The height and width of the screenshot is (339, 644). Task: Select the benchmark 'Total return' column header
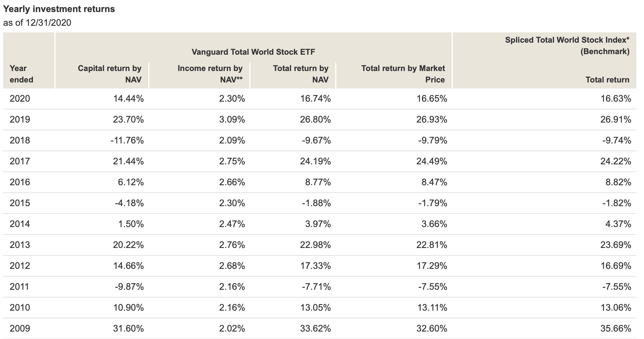click(607, 80)
